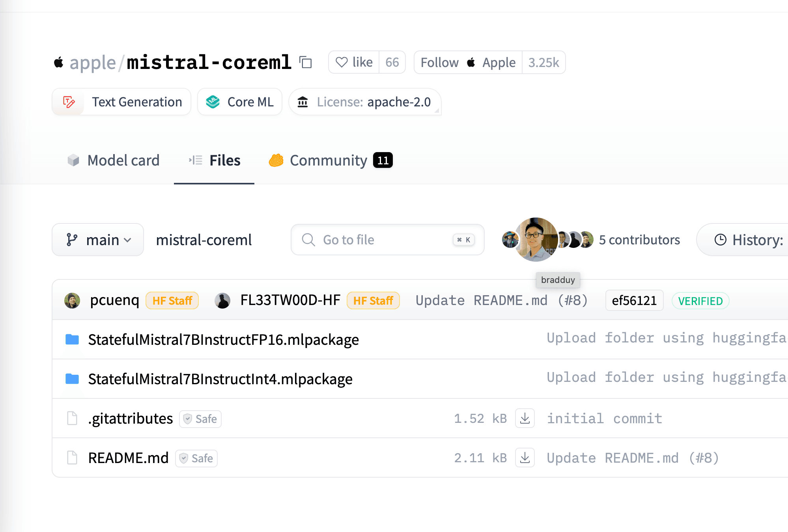Open the .gitattributes file
The image size is (788, 532).
click(131, 418)
